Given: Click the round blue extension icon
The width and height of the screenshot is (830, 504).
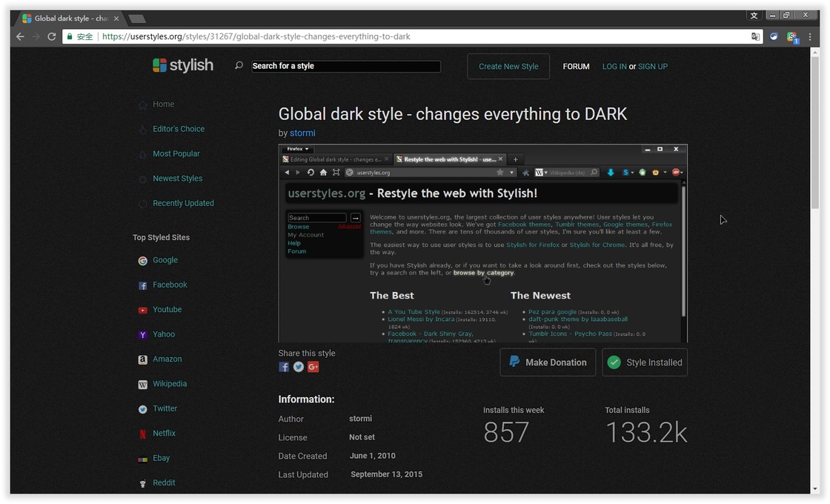Looking at the screenshot, I should coord(774,36).
